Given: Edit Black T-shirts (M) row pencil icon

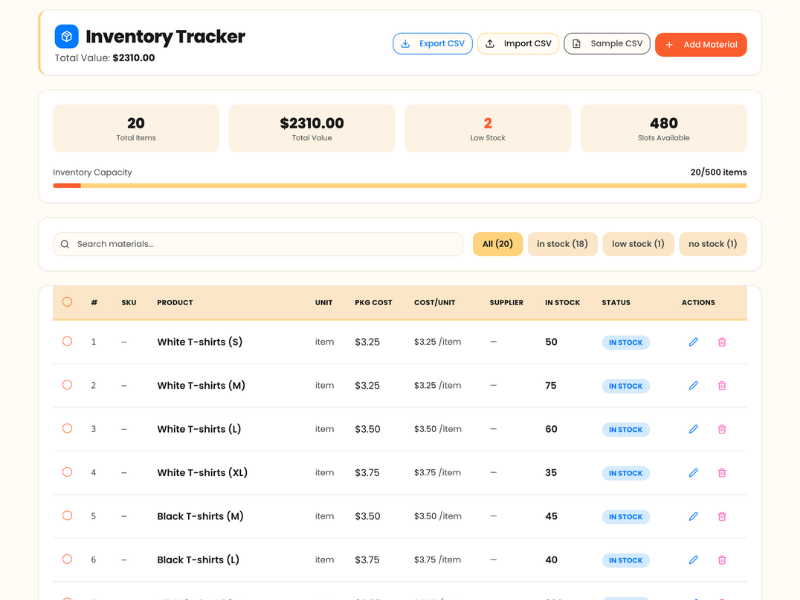Looking at the screenshot, I should tap(693, 516).
